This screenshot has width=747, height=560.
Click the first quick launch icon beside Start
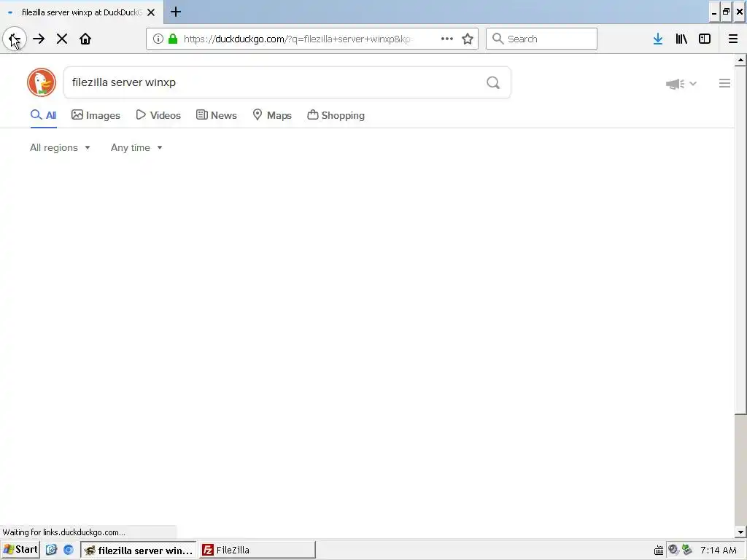click(51, 550)
